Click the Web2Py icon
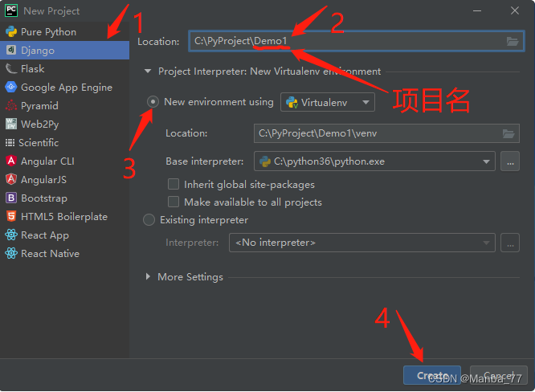This screenshot has width=535, height=392. pyautogui.click(x=11, y=124)
